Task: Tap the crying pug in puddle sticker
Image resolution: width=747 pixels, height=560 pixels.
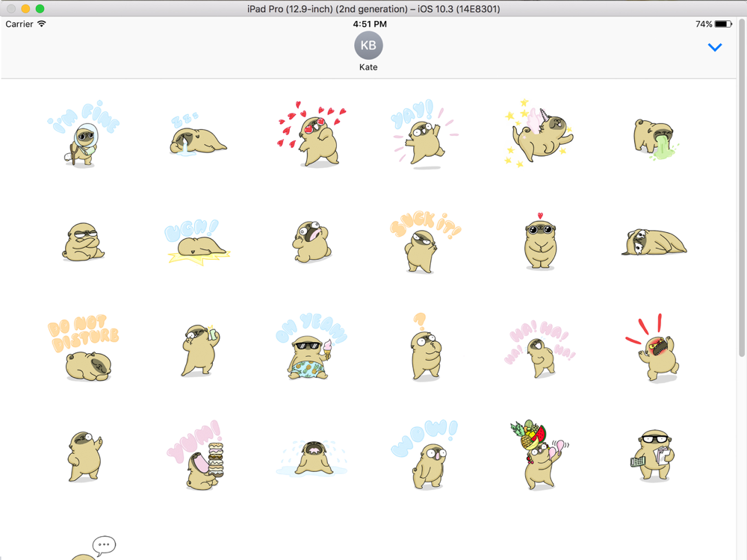Action: (312, 458)
